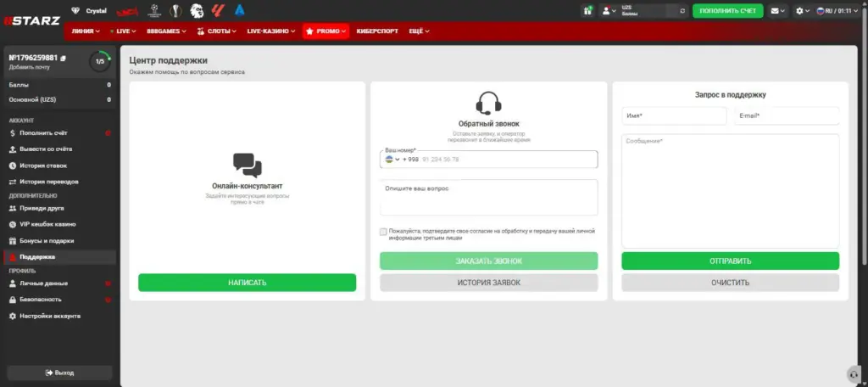
Task: Open Бонусы и подарки in sidebar
Action: pyautogui.click(x=59, y=241)
